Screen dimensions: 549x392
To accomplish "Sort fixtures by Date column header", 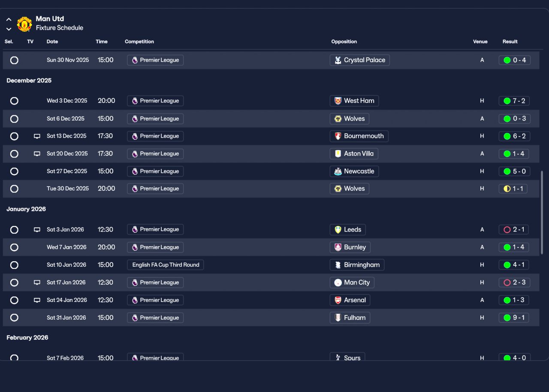I will pos(52,42).
